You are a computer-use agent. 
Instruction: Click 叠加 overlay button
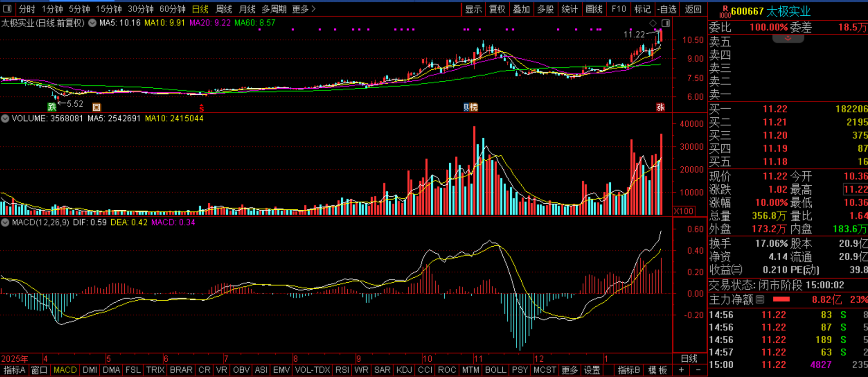coord(521,9)
